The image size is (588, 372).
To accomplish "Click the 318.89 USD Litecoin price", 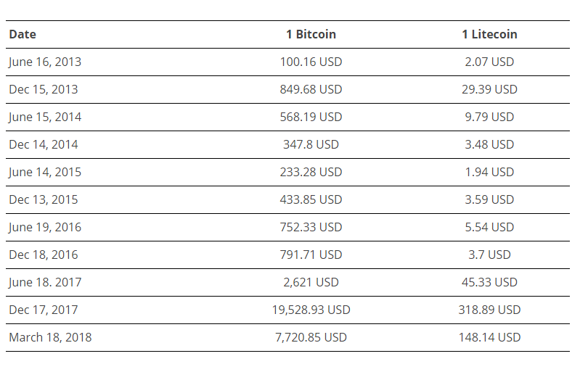I will click(489, 310).
